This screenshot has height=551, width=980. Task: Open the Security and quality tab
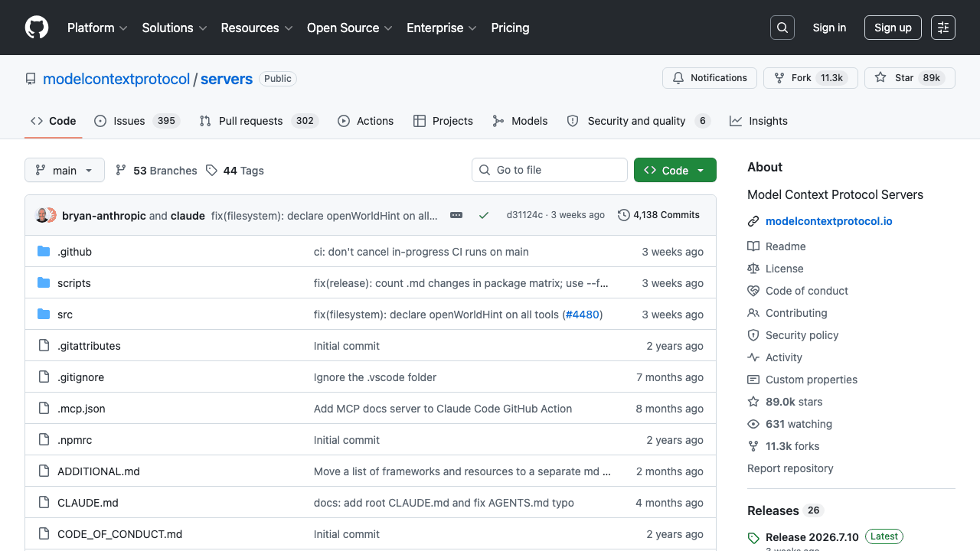tap(639, 121)
